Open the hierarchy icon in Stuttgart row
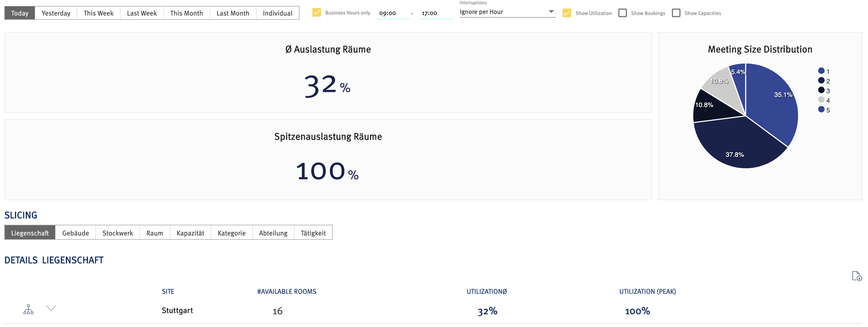The image size is (868, 327). pyautogui.click(x=28, y=310)
